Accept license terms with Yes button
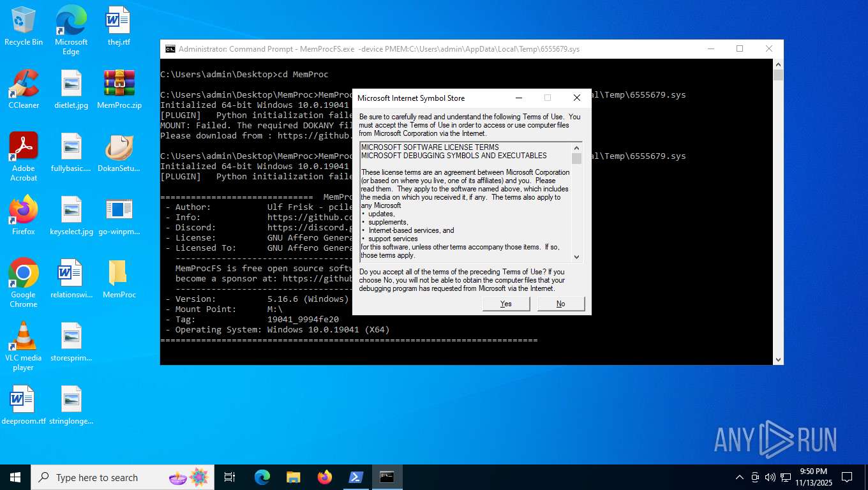The image size is (868, 490). click(x=506, y=304)
